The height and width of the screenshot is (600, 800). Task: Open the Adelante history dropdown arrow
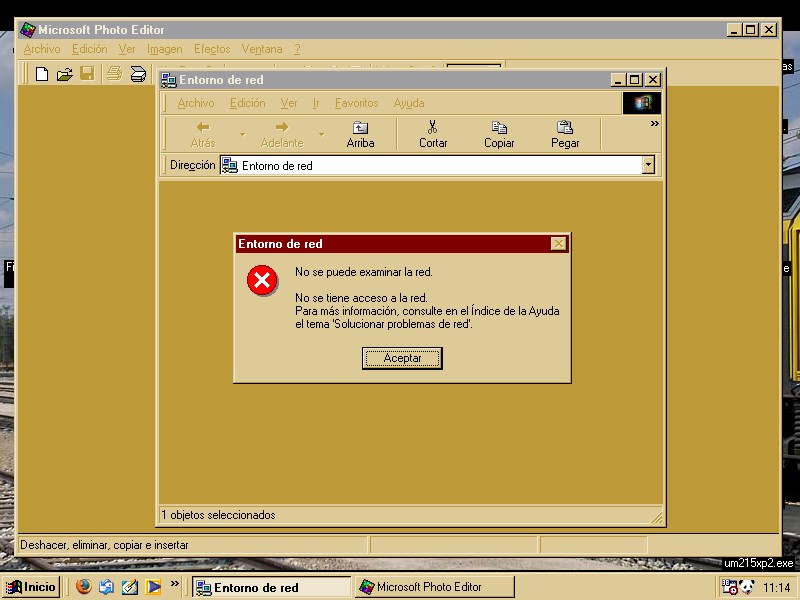(x=321, y=135)
